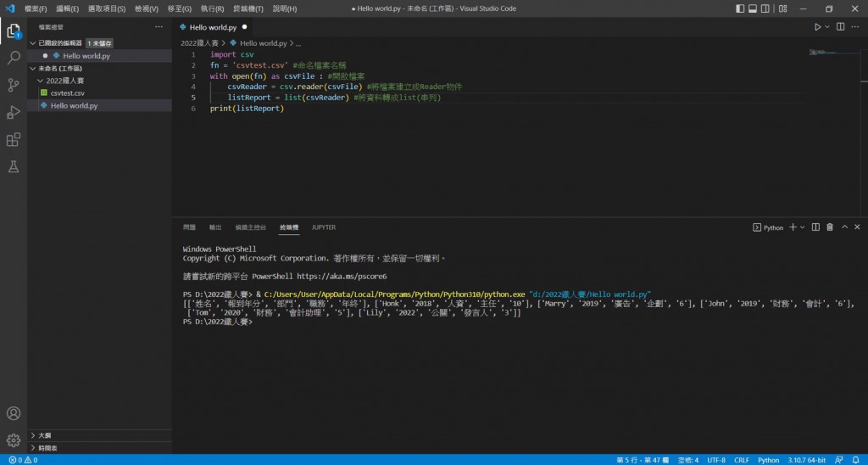This screenshot has width=868, height=465.
Task: Switch to the JUPYTER panel tab
Action: (323, 227)
